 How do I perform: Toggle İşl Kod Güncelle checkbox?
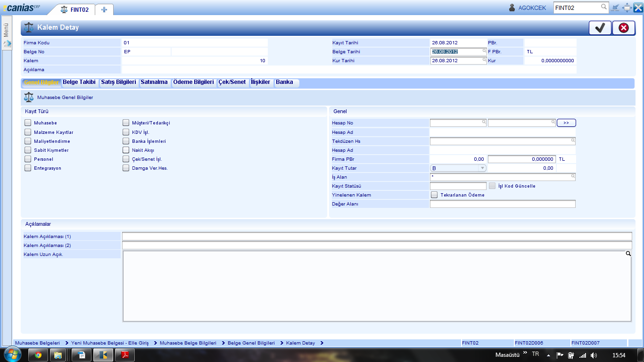pyautogui.click(x=492, y=186)
